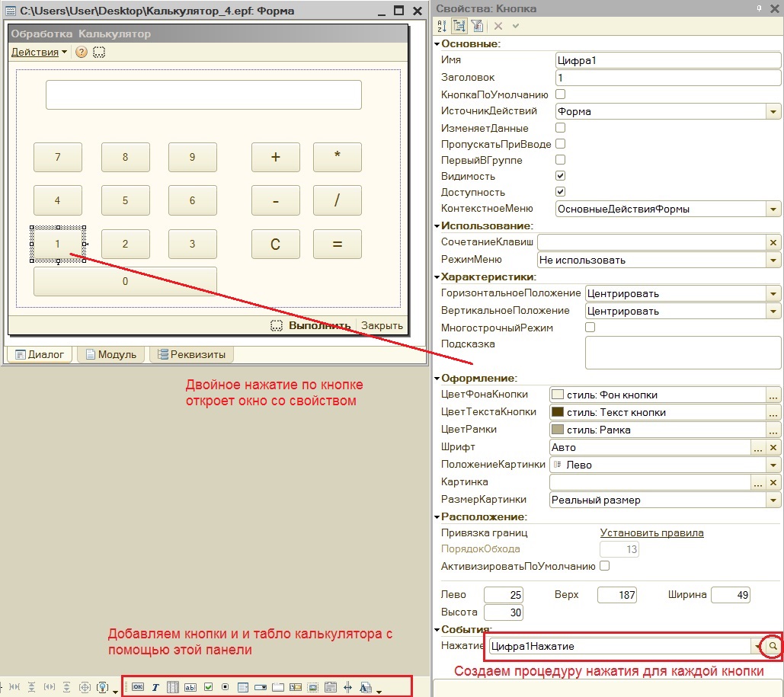The image size is (784, 697).
Task: Select the abl input field tool
Action: [190, 687]
